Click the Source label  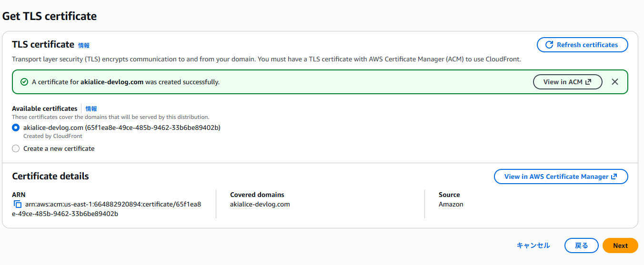click(x=449, y=195)
